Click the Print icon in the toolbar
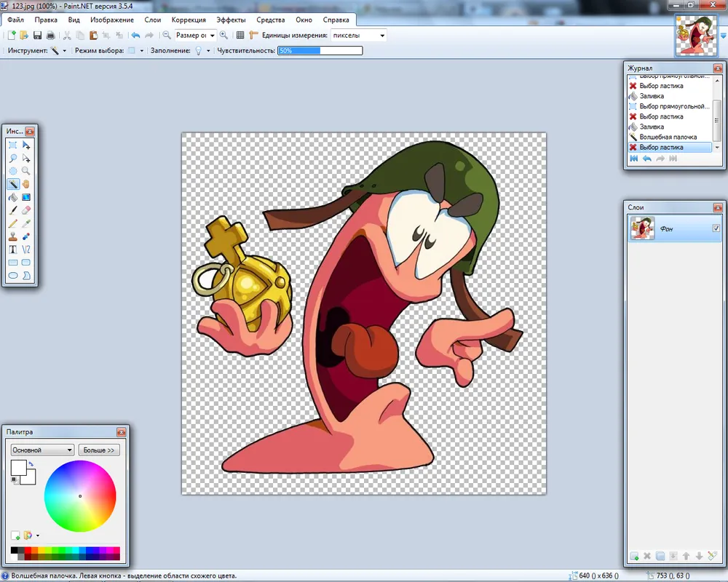The width and height of the screenshot is (728, 582). tap(50, 35)
